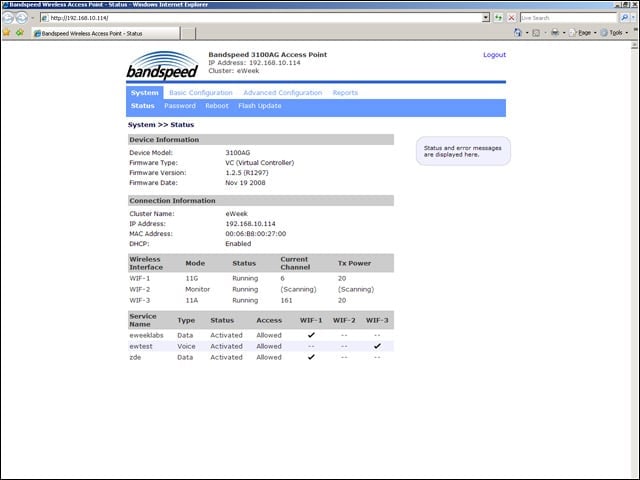Open the Tools menu

click(x=614, y=33)
